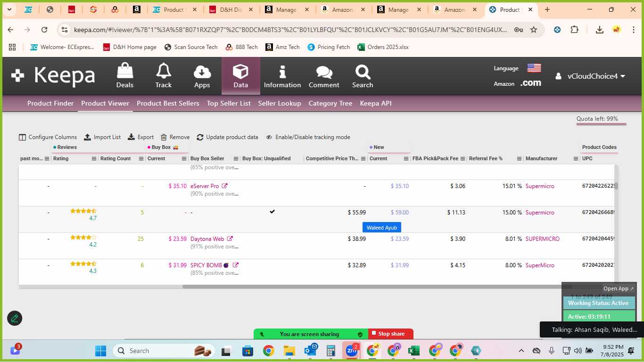644x362 pixels.
Task: Open FBA Pick&Pack Fee column menu
Action: [x=463, y=159]
